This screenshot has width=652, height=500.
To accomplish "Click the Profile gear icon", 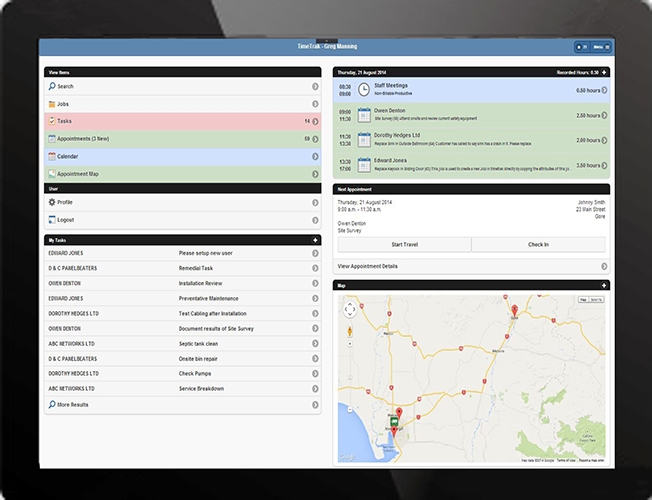I will (52, 203).
